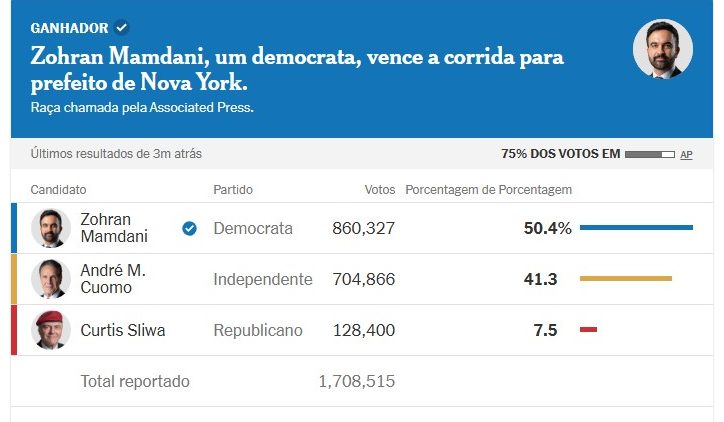Click the winner checkmark next to Zohran Mamdani
This screenshot has height=422, width=724.
point(189,228)
